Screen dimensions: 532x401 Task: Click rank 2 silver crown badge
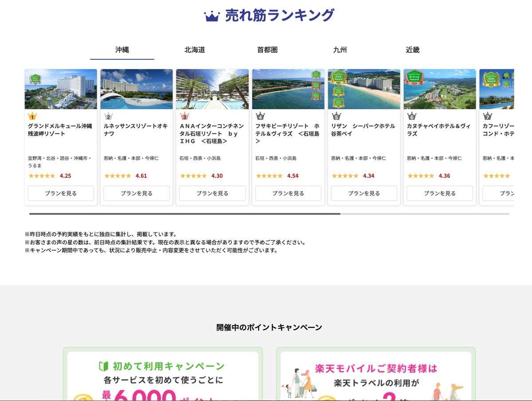(x=108, y=116)
